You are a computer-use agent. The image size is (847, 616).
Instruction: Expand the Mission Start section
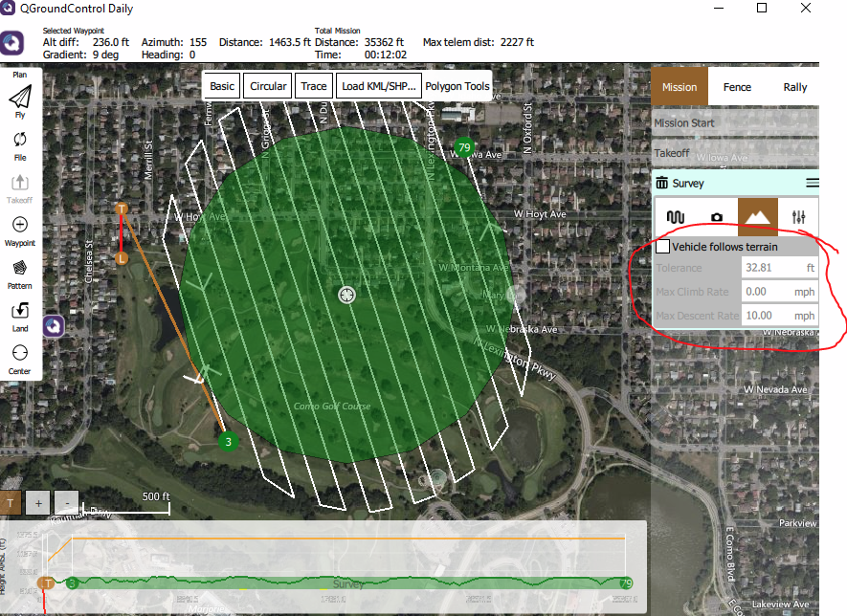pos(735,123)
